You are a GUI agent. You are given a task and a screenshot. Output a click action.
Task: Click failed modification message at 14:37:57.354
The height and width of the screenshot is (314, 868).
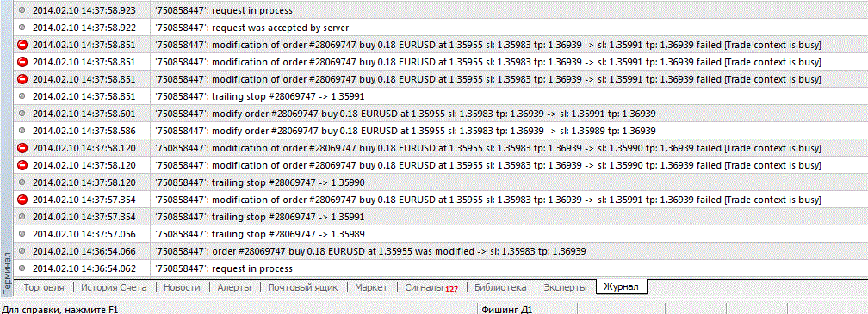click(487, 199)
